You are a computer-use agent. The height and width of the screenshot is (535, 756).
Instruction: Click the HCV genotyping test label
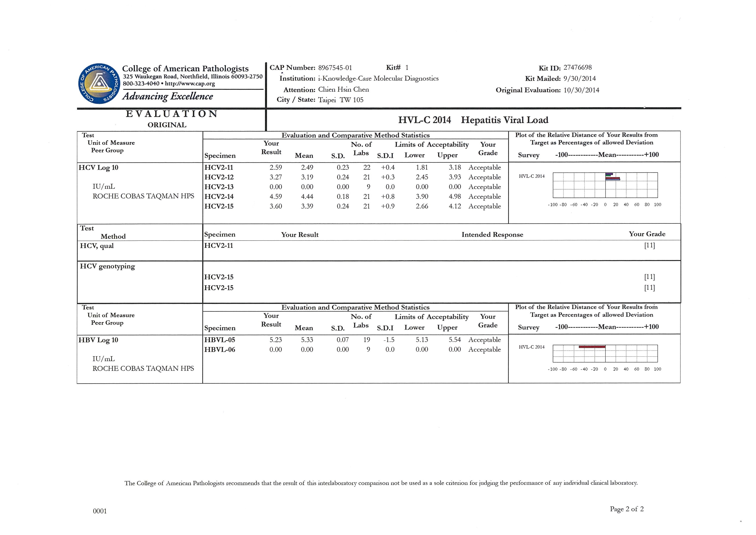(x=107, y=266)
